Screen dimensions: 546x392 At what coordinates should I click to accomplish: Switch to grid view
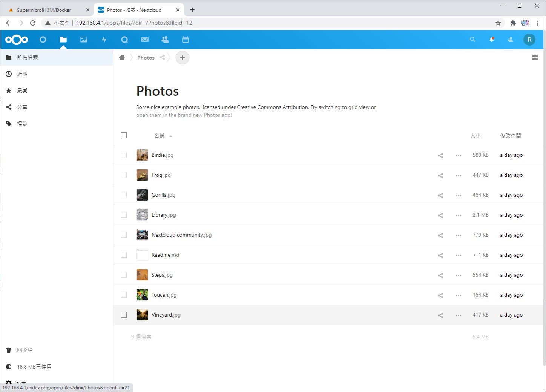[535, 58]
